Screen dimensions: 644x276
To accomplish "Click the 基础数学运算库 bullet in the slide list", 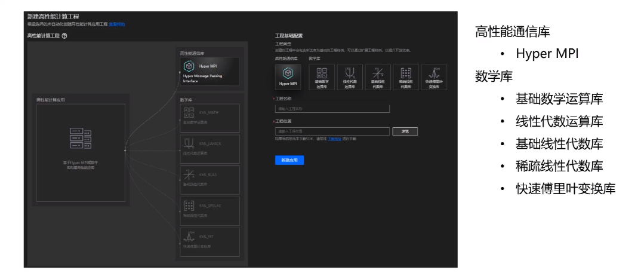I will tap(559, 99).
